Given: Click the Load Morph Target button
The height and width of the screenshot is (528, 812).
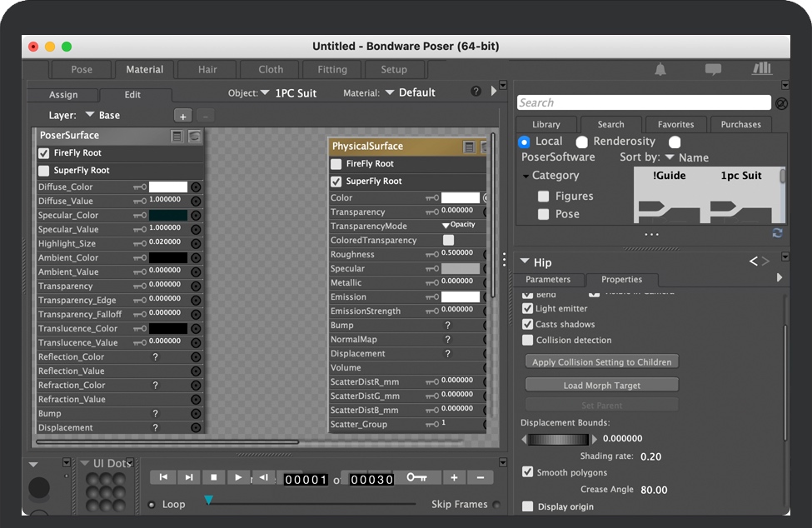Looking at the screenshot, I should pyautogui.click(x=601, y=385).
